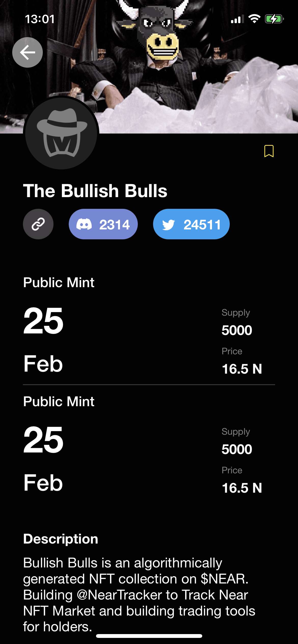This screenshot has width=298, height=644.
Task: Tap the Twitter bird icon
Action: point(169,225)
